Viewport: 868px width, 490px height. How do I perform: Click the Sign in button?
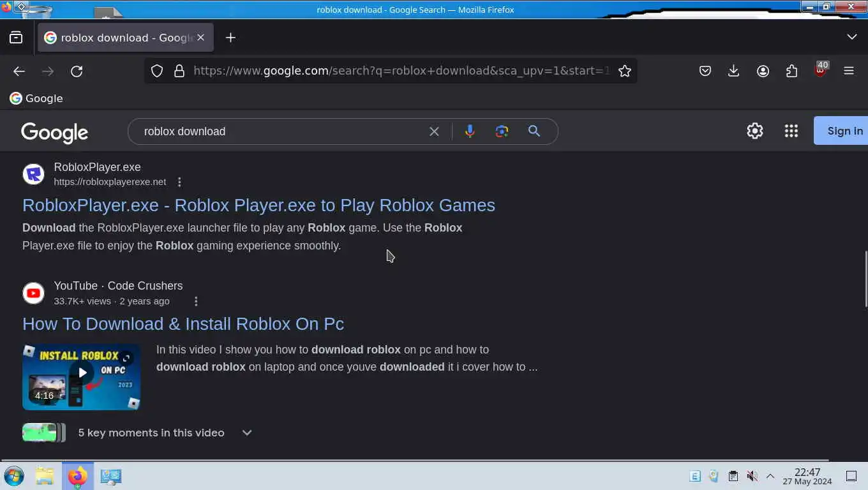tap(841, 131)
